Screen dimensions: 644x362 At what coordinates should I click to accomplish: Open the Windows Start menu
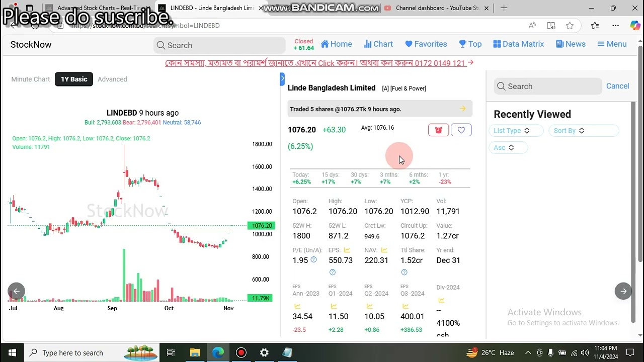pyautogui.click(x=12, y=352)
